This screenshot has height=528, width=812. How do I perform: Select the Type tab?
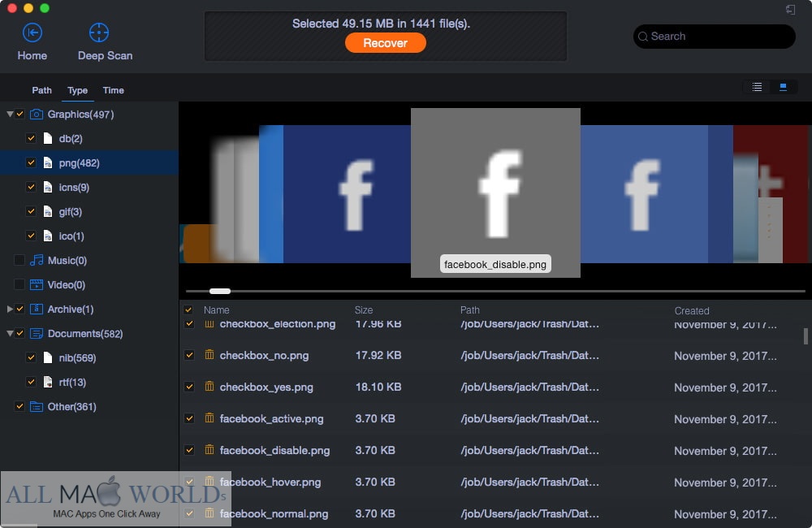(78, 90)
